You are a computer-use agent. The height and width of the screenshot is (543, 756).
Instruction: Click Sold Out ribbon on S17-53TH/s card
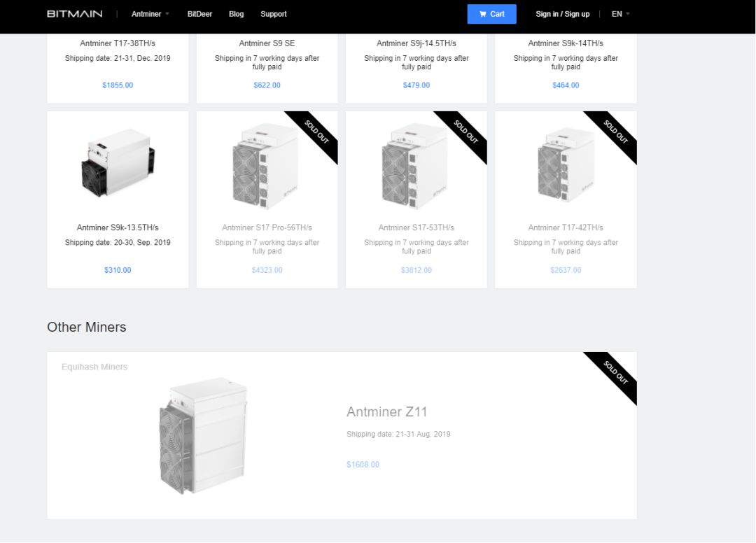click(466, 132)
